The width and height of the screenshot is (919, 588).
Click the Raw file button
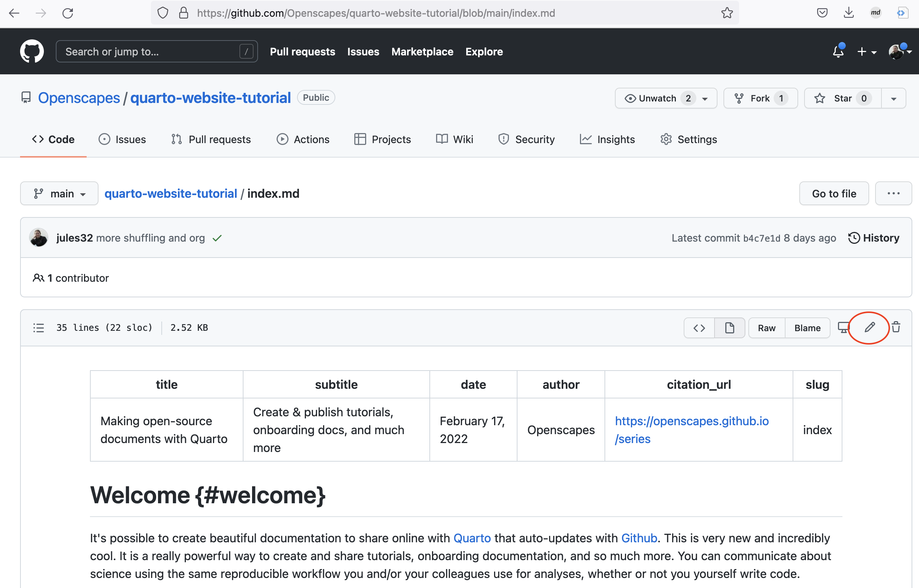[x=766, y=328]
